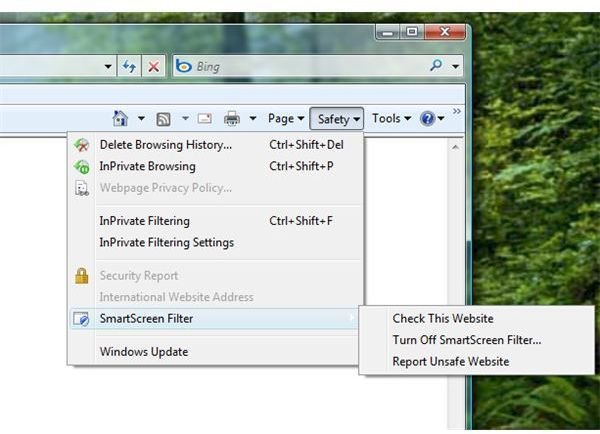Select InPrivate Filtering menu item

point(216,221)
